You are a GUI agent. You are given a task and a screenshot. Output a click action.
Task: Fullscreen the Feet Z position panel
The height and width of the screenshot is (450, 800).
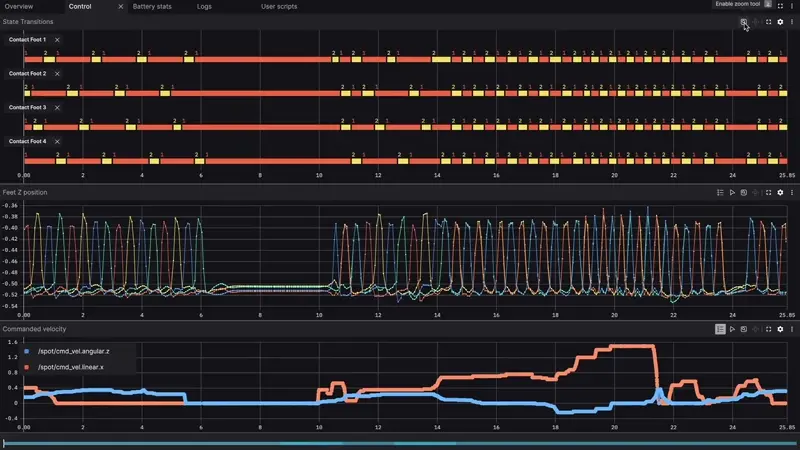click(768, 192)
